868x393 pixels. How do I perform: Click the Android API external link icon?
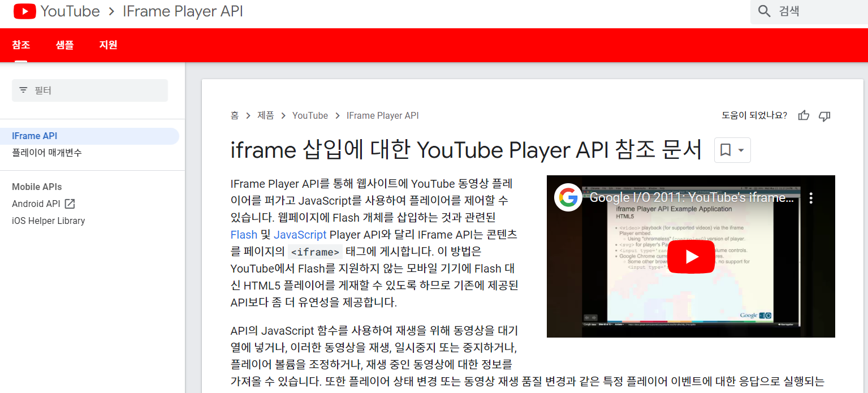pyautogui.click(x=70, y=204)
